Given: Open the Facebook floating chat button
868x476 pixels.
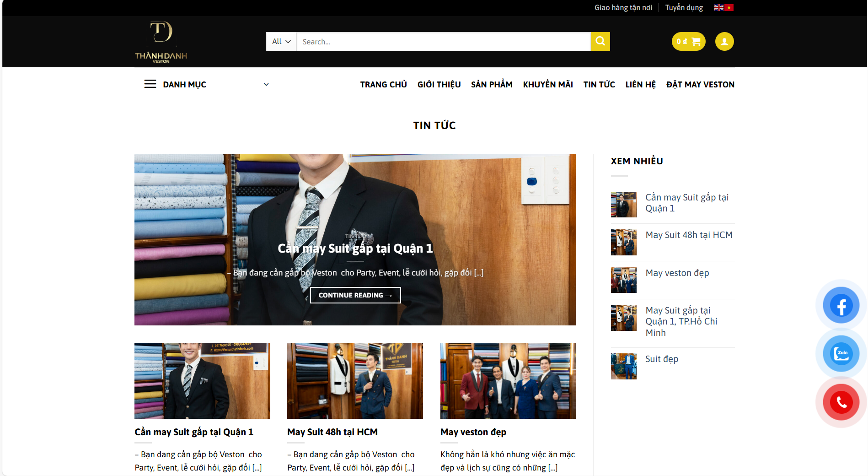Looking at the screenshot, I should tap(841, 305).
